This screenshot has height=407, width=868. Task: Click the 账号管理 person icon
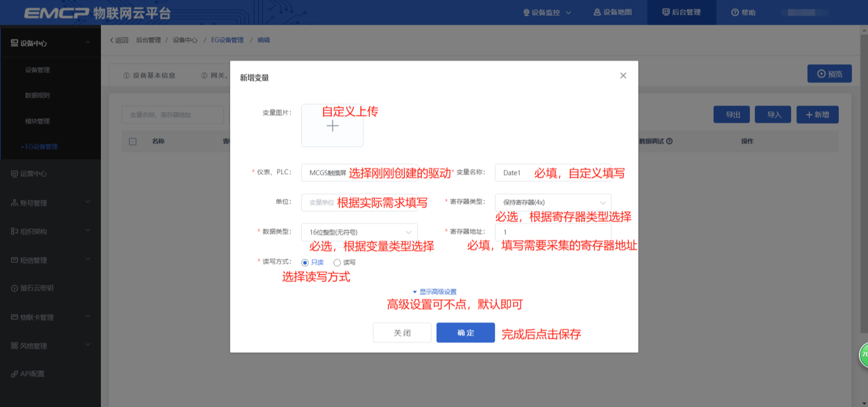(15, 203)
